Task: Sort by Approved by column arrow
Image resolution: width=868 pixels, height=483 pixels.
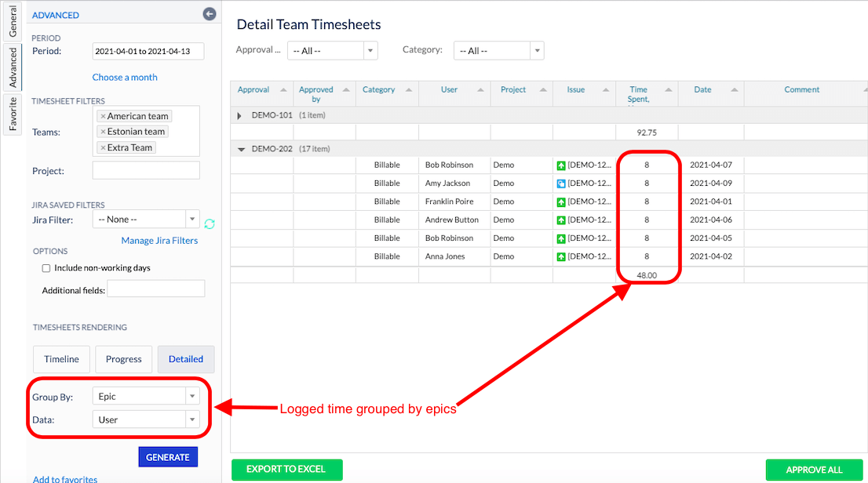Action: 346,89
